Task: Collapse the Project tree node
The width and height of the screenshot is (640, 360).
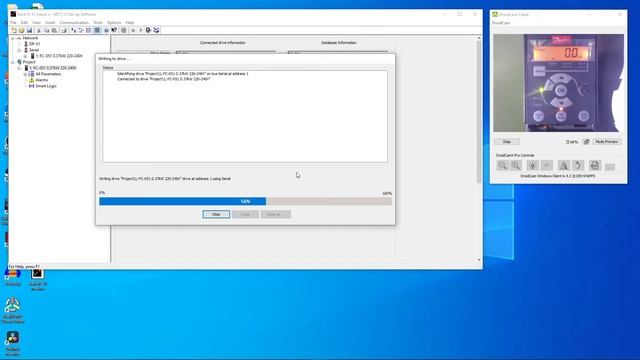Action: (x=13, y=62)
